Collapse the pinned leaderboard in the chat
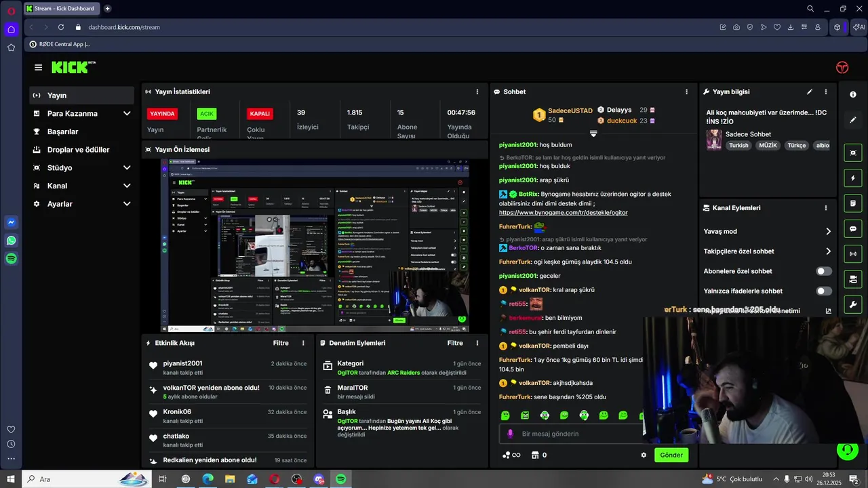 [593, 134]
